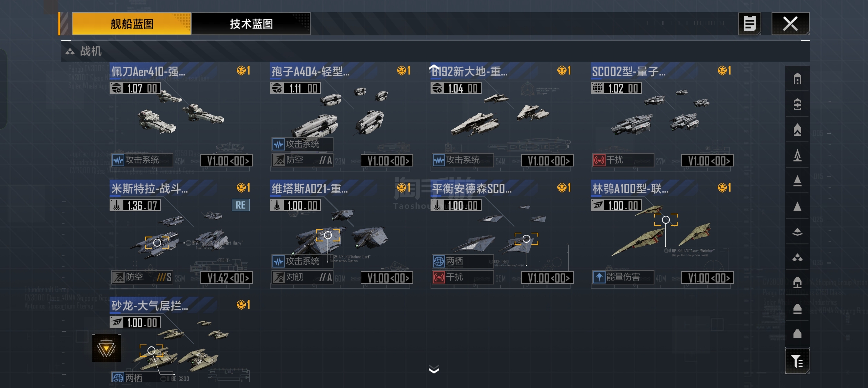
Task: Click the gold triangular emblem badge
Action: pyautogui.click(x=106, y=348)
